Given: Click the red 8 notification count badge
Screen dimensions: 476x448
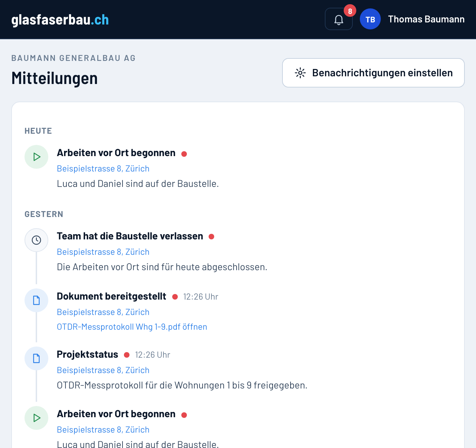Looking at the screenshot, I should 350,11.
